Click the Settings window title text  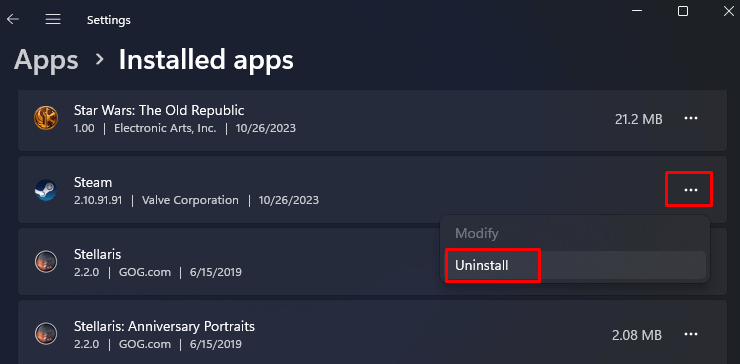tap(109, 20)
